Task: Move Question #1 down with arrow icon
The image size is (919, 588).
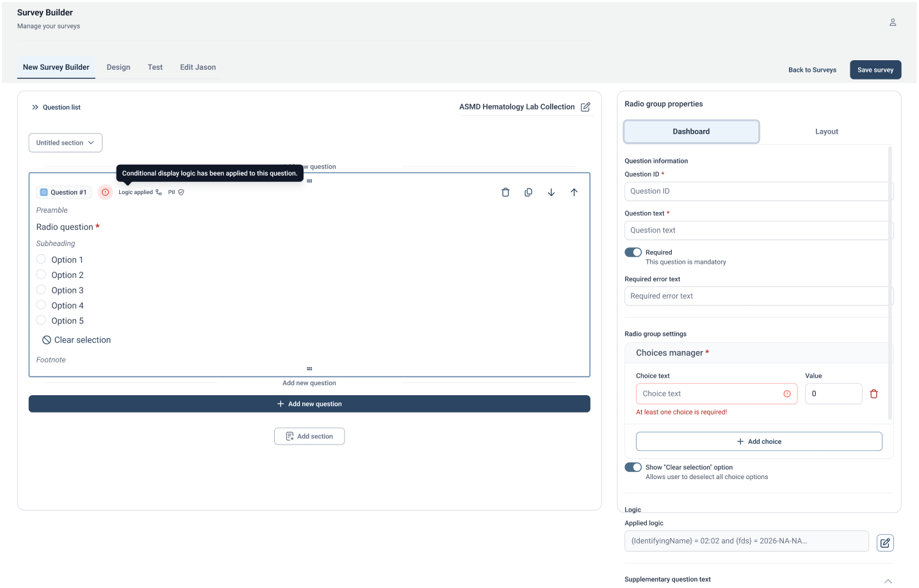Action: (x=551, y=192)
